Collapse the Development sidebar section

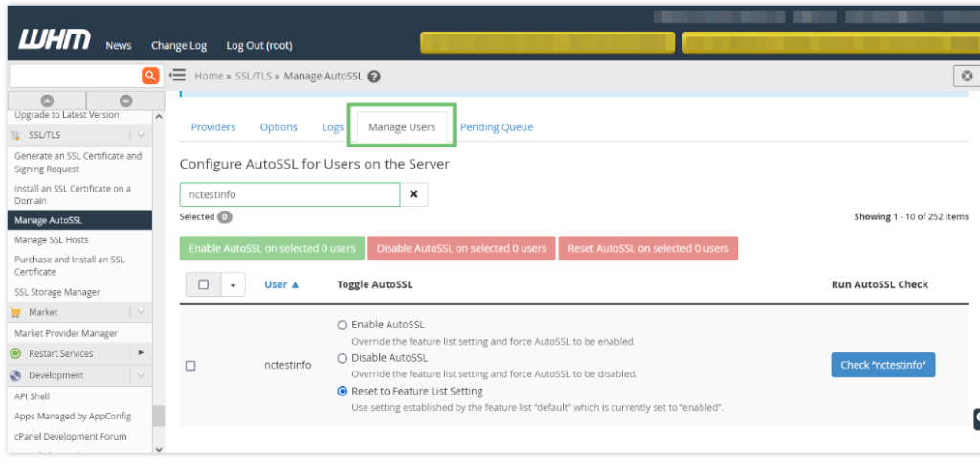[141, 375]
